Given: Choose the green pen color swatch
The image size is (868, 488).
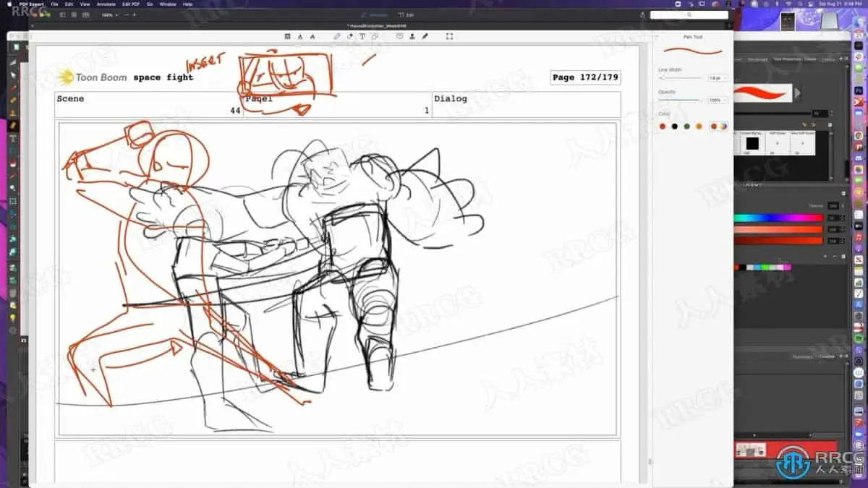Looking at the screenshot, I should [686, 126].
